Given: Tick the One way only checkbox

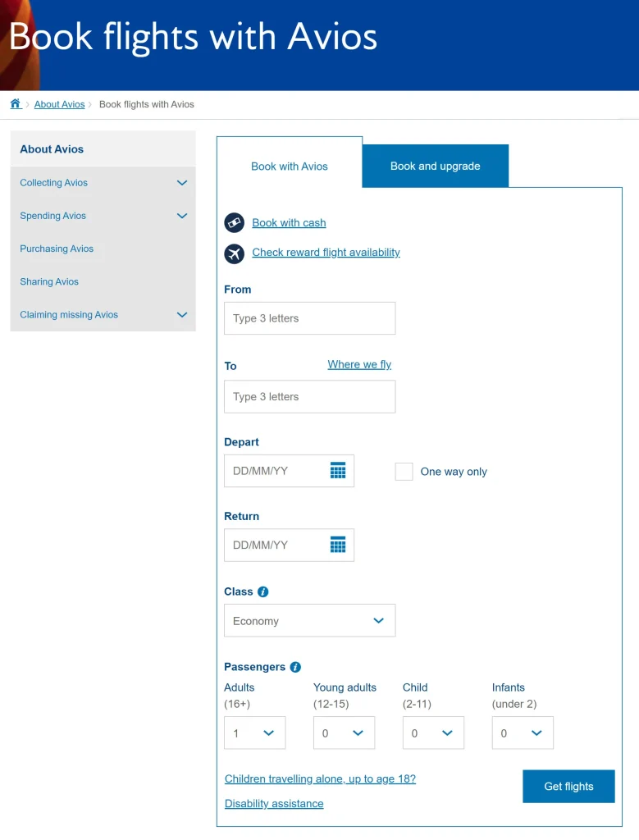Looking at the screenshot, I should 404,472.
